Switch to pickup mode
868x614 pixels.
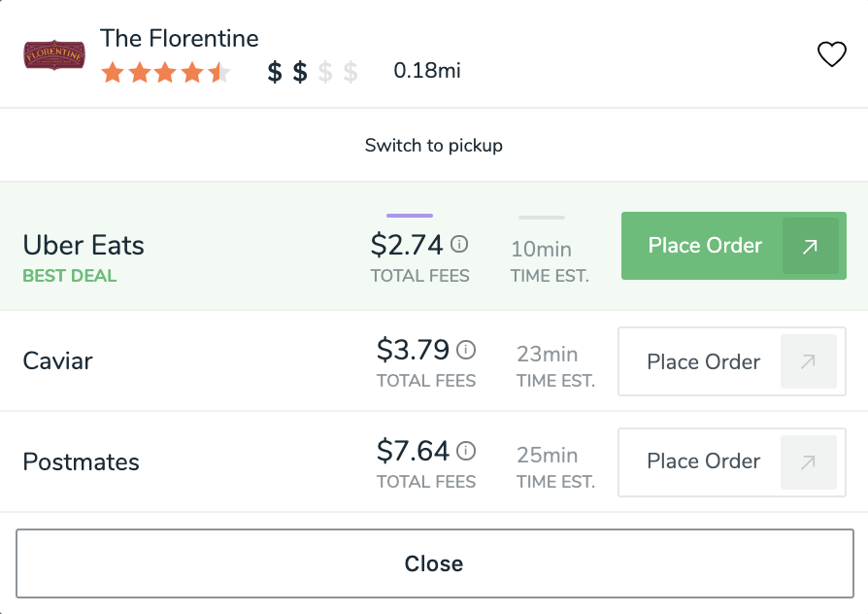click(433, 145)
